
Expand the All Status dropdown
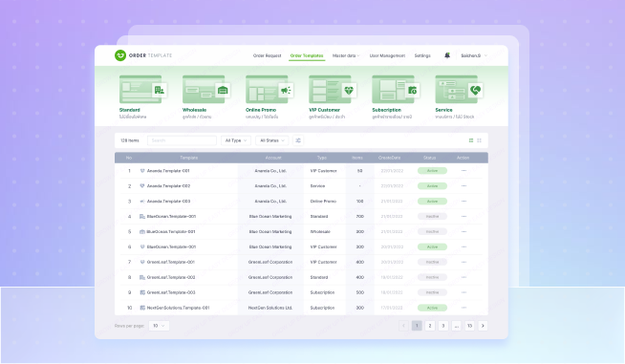272,140
